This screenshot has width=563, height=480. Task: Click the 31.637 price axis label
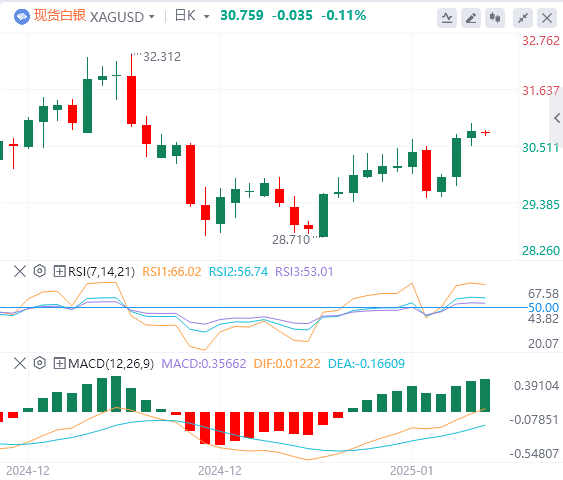point(541,90)
